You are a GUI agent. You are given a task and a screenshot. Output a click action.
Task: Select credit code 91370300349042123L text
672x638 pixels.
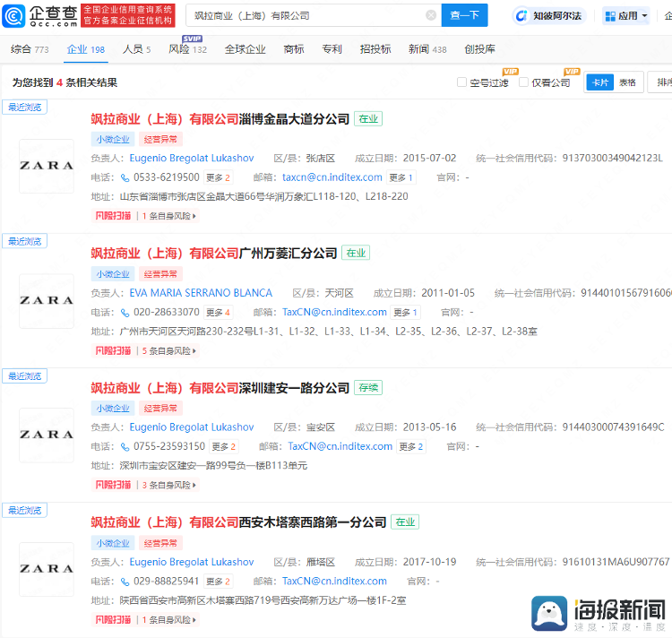613,158
